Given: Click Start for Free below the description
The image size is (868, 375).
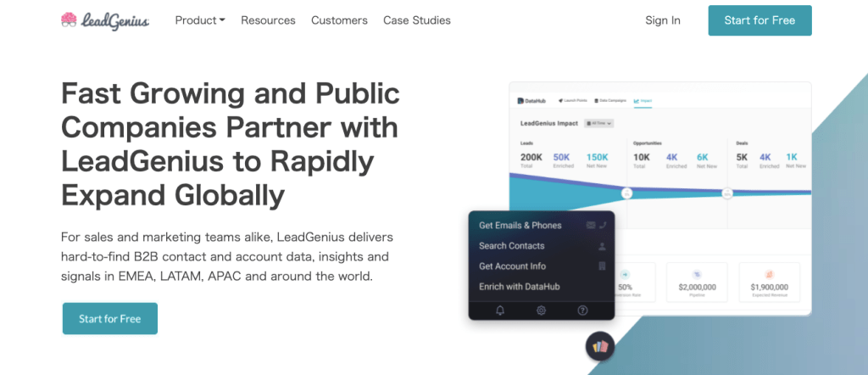Looking at the screenshot, I should [x=110, y=318].
